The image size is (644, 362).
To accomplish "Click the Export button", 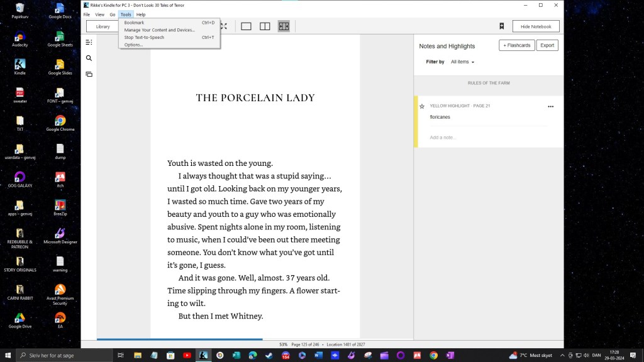I will click(547, 45).
